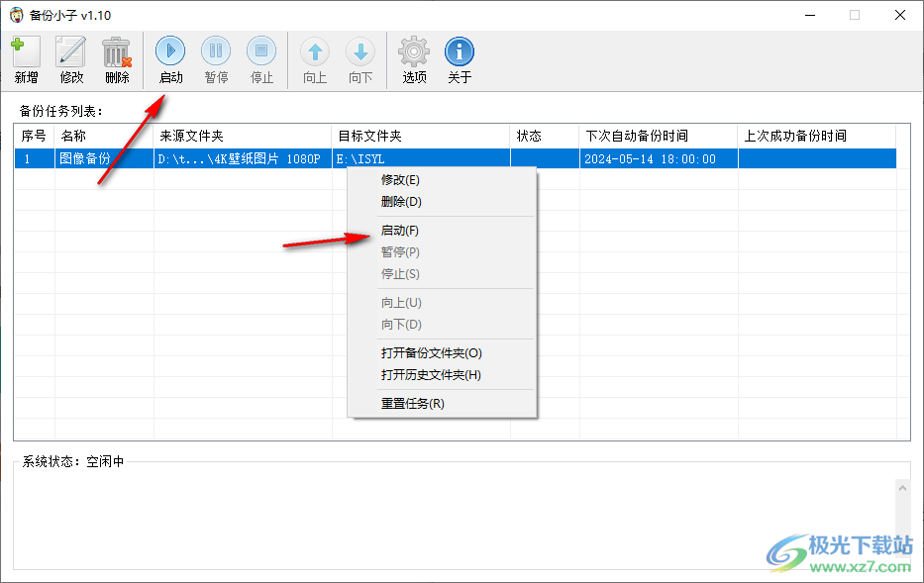Choose 修改(E) from the context menu
Screen dimensions: 924x583
click(x=401, y=180)
